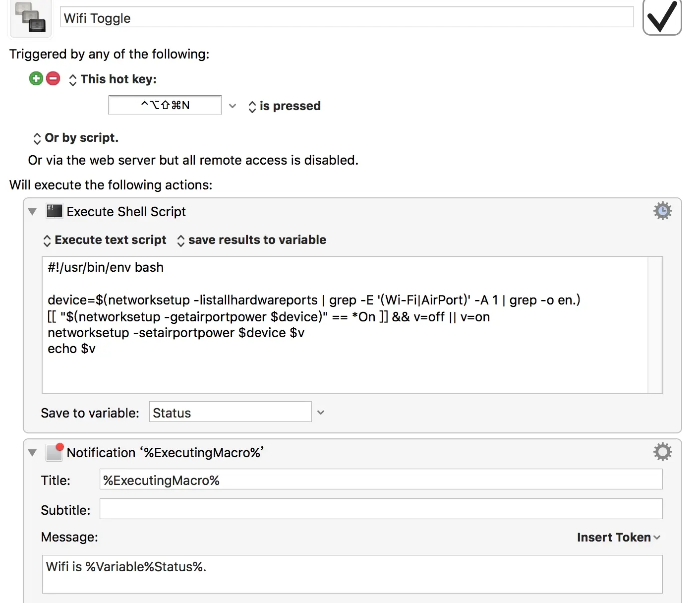The image size is (700, 603).
Task: Click the Insert Token button
Action: pyautogui.click(x=618, y=538)
